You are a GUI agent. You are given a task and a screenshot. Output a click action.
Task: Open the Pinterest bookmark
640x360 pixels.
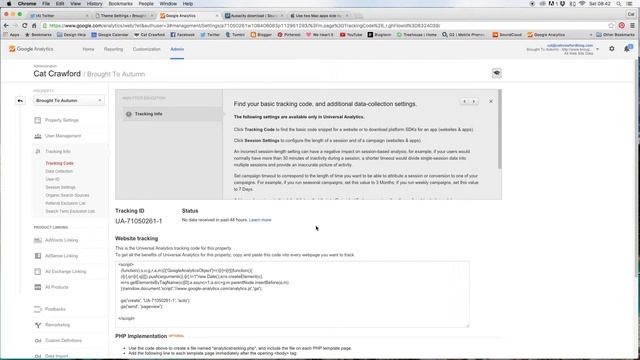click(x=289, y=35)
